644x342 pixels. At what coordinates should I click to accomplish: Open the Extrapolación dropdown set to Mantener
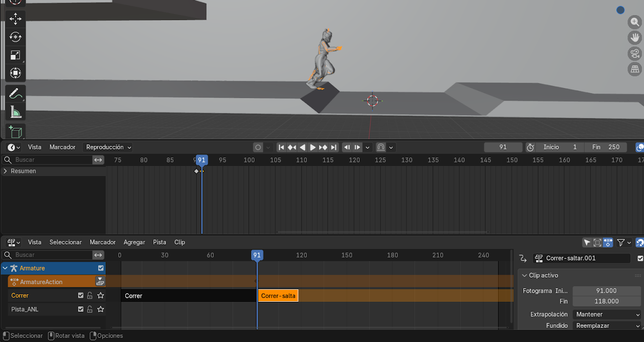tap(608, 314)
